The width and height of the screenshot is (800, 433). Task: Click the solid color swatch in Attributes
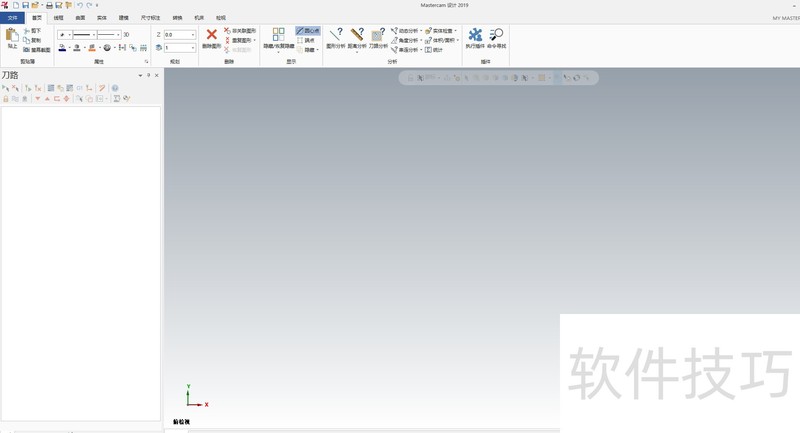(77, 47)
